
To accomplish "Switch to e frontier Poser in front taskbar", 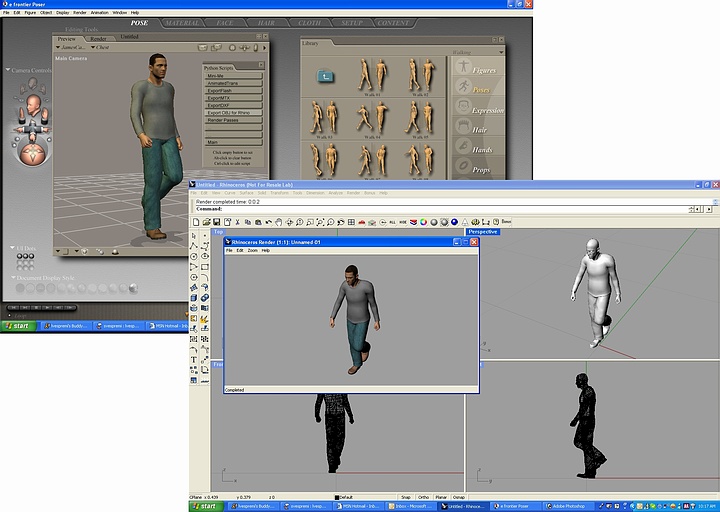I will point(513,506).
